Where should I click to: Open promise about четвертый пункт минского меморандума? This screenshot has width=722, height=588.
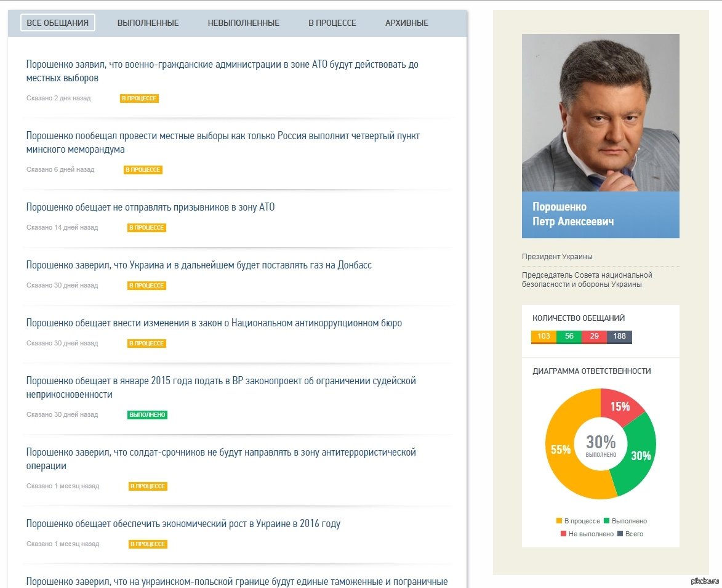(223, 142)
